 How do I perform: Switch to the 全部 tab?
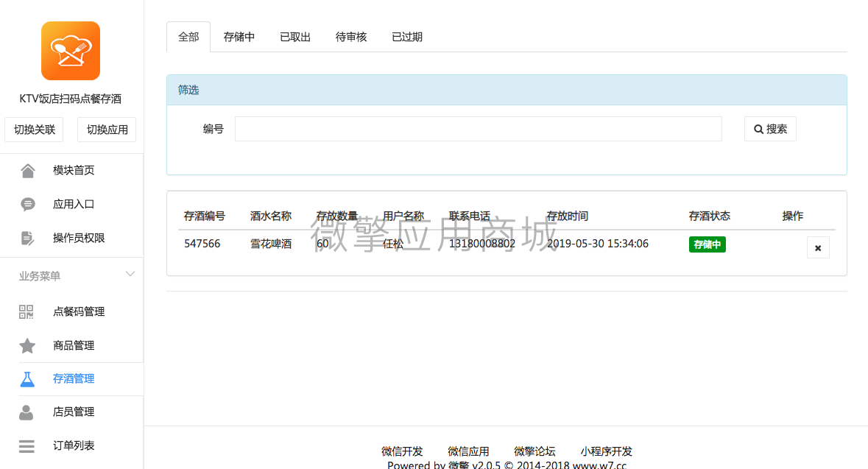188,37
